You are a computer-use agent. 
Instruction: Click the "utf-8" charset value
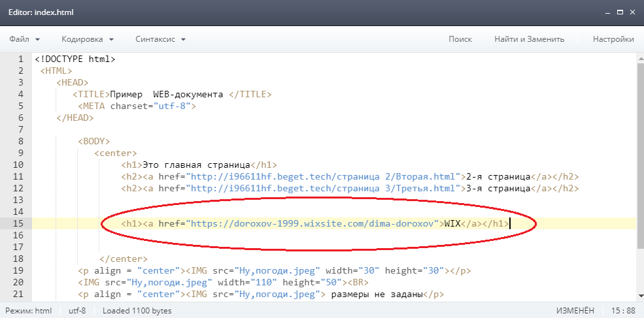pos(172,106)
